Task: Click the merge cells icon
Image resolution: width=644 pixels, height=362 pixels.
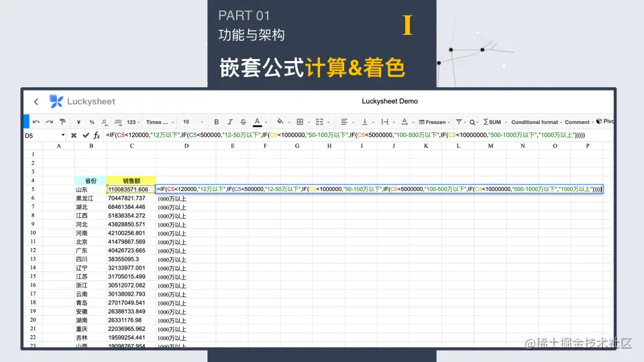Action: click(x=319, y=122)
